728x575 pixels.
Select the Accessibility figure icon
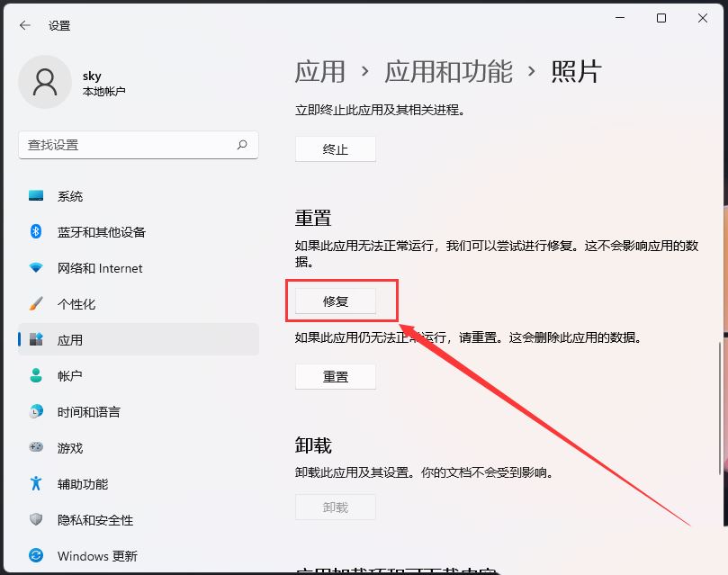[x=36, y=483]
